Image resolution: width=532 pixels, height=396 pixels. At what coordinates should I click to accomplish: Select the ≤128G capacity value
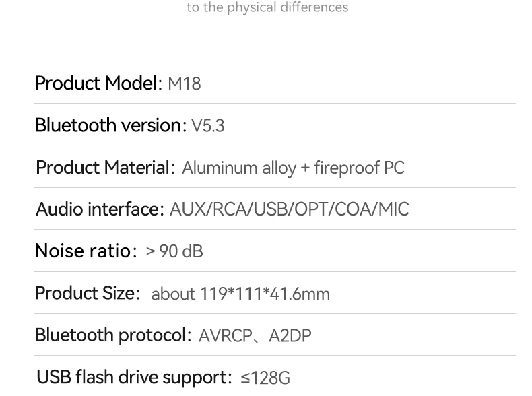[x=265, y=378]
